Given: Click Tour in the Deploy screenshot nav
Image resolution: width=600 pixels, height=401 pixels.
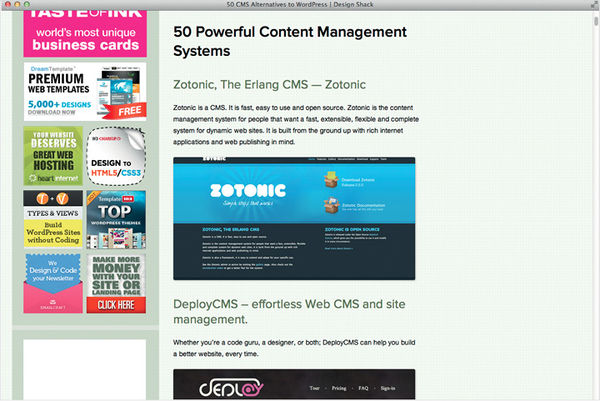Looking at the screenshot, I should [316, 386].
